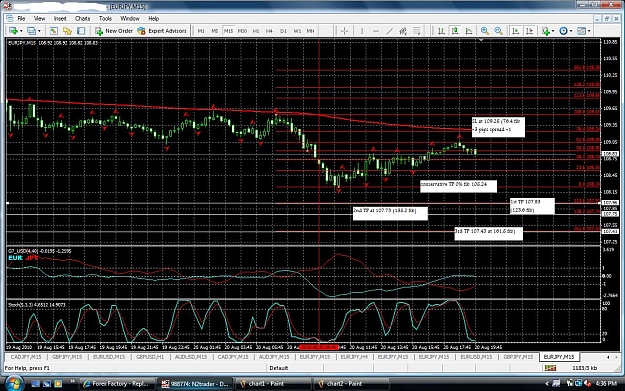
Task: Toggle chart Auto Scroll
Action: 515,31
